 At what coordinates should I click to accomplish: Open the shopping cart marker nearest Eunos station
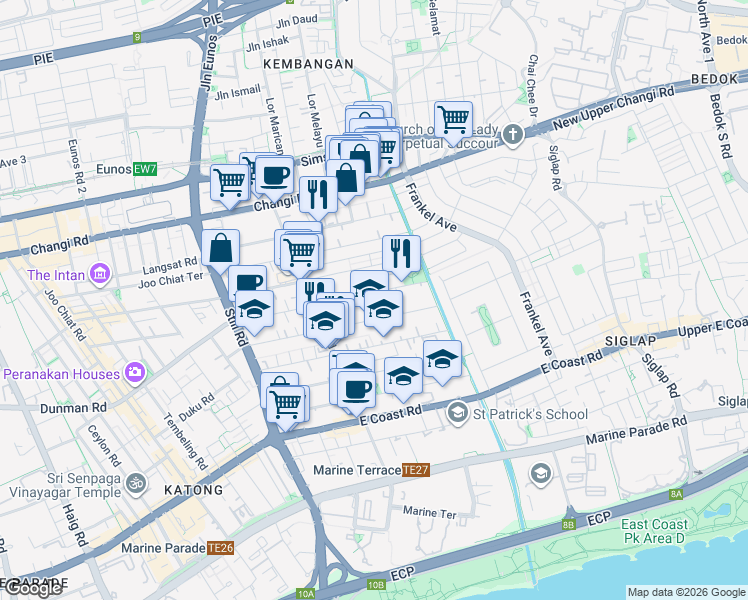click(230, 185)
